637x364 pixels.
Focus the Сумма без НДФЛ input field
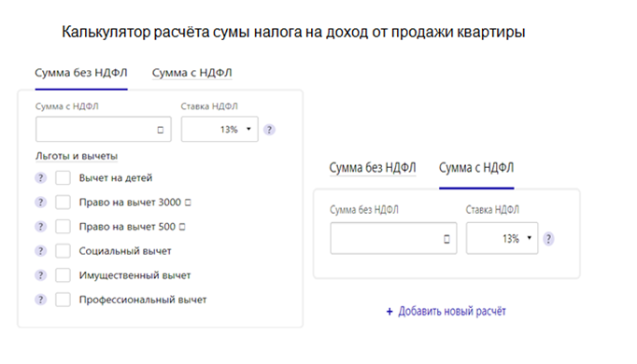(x=393, y=238)
